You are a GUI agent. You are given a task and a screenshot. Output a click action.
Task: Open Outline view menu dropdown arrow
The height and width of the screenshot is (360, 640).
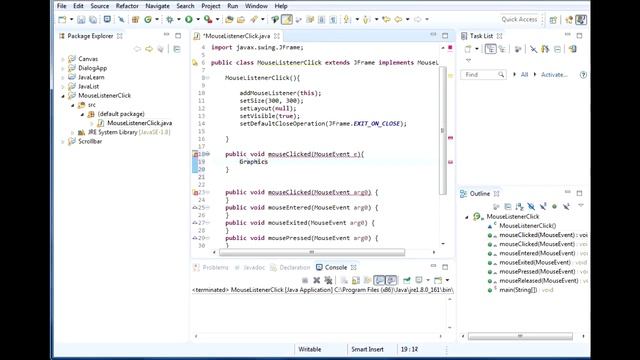pyautogui.click(x=581, y=206)
